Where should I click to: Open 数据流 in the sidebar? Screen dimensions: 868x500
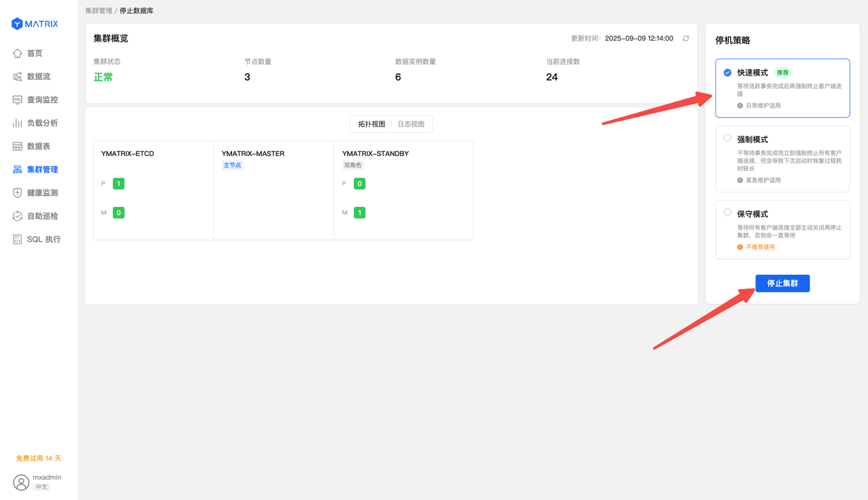click(x=39, y=77)
